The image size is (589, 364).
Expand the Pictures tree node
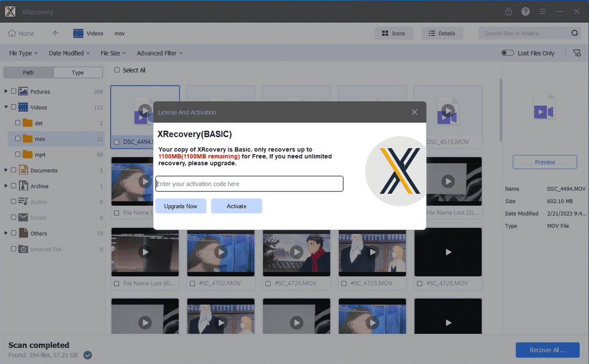coord(6,91)
